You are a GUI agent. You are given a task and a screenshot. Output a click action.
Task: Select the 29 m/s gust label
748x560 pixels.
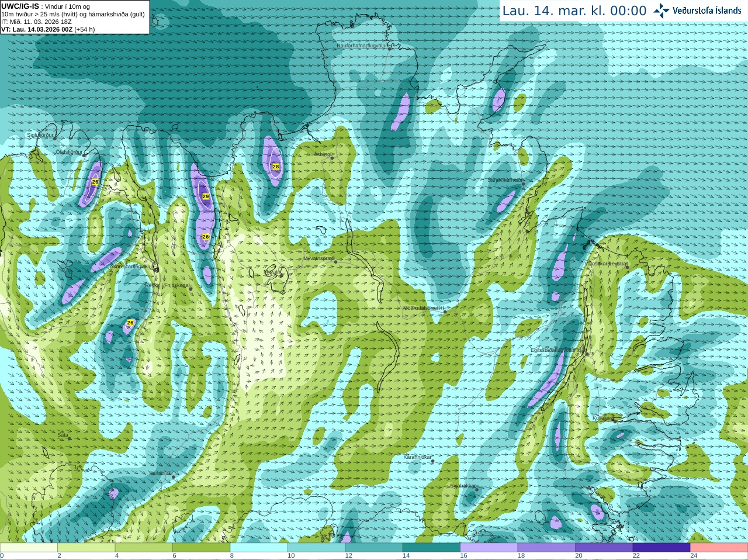click(x=206, y=196)
